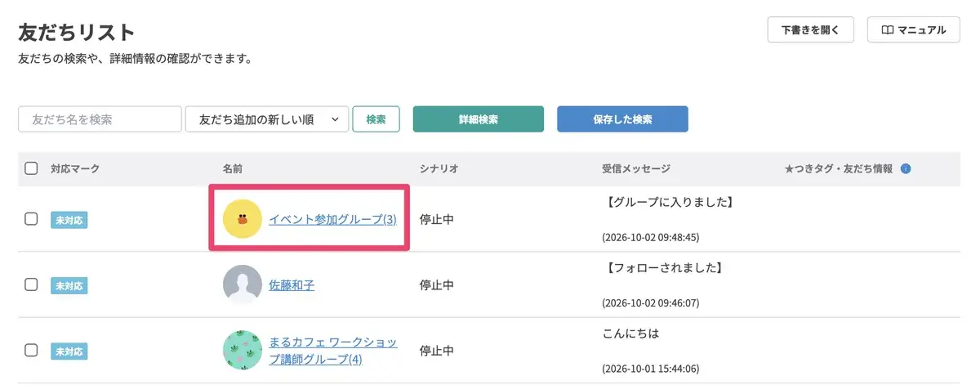Click the シナリオ column header
This screenshot has width=980, height=385.
(439, 169)
